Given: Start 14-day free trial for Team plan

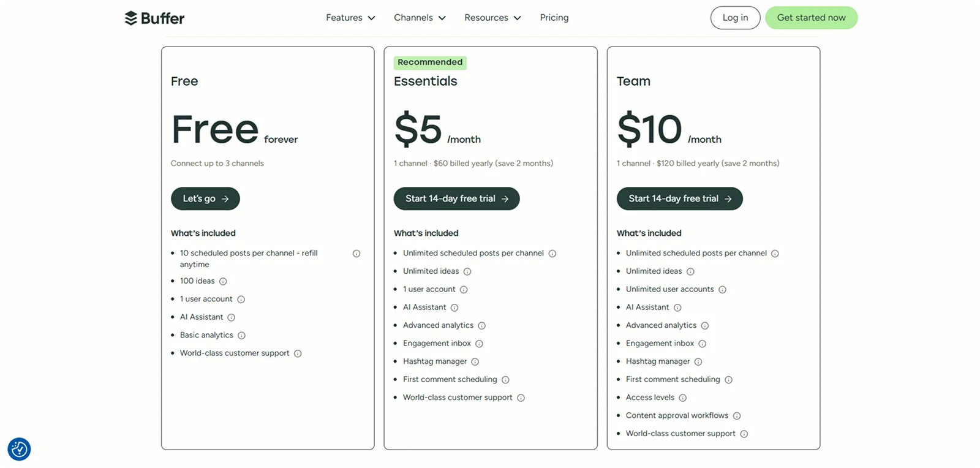Looking at the screenshot, I should click(x=679, y=198).
